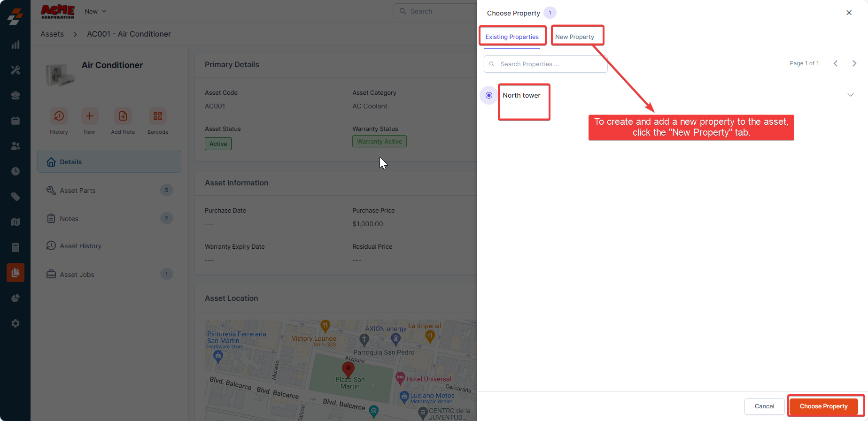
Task: Open asset History quick action
Action: click(59, 116)
